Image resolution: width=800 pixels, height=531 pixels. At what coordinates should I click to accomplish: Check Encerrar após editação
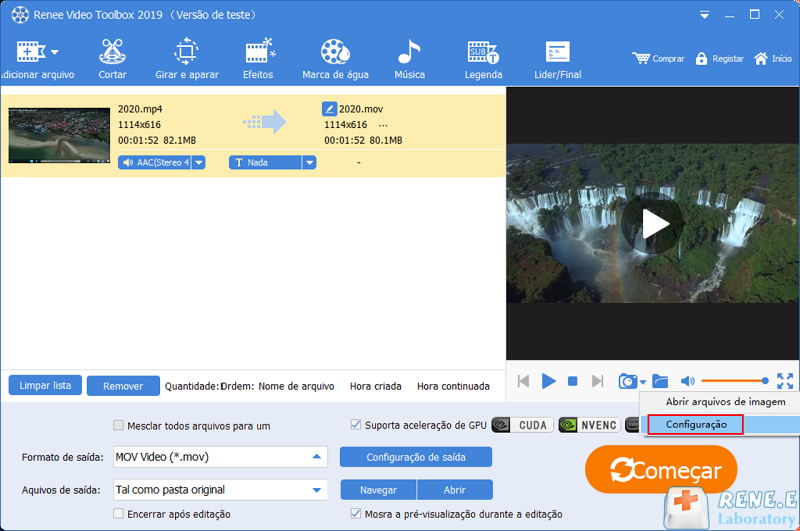[118, 514]
